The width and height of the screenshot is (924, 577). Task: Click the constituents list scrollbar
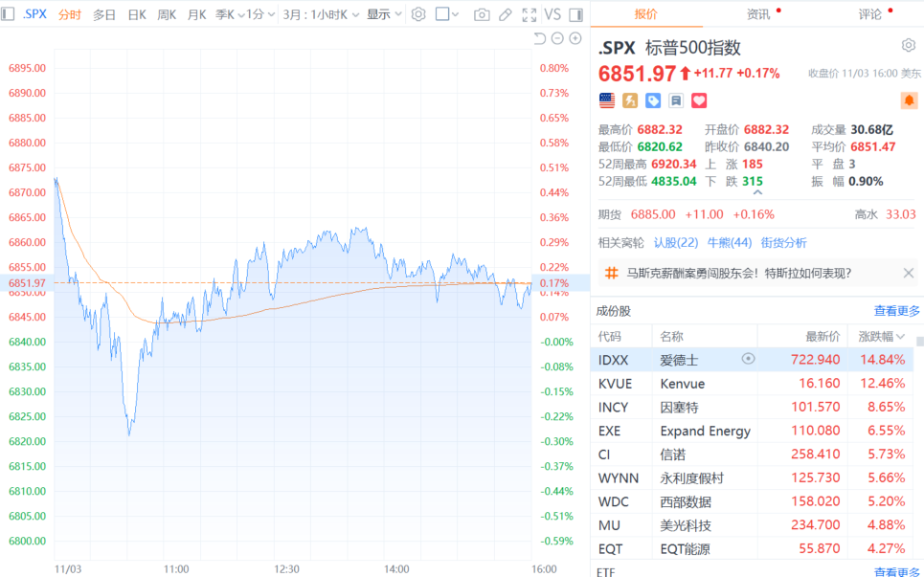click(920, 341)
